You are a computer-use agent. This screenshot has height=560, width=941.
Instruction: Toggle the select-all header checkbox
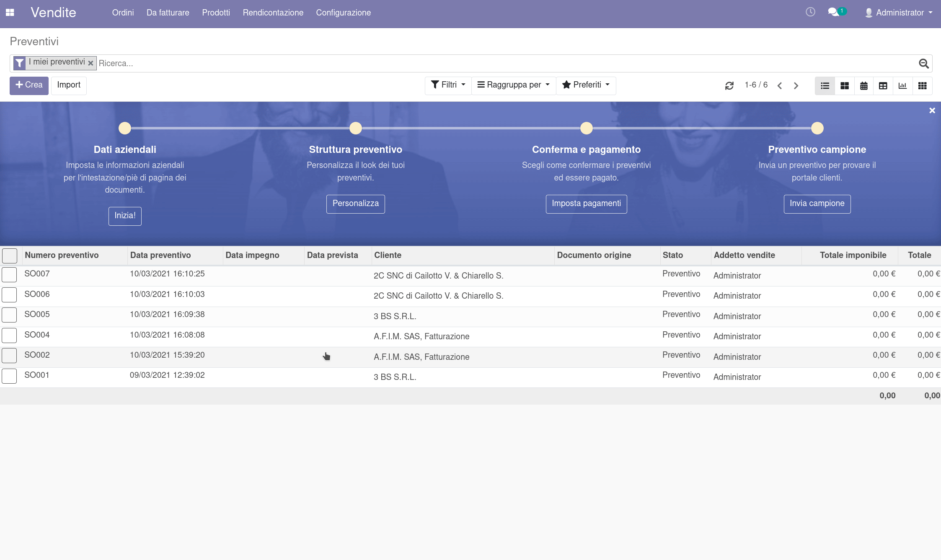[10, 255]
